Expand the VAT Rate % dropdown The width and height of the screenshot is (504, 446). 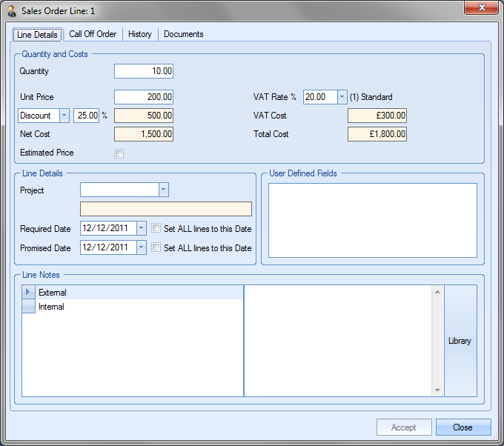(x=342, y=97)
